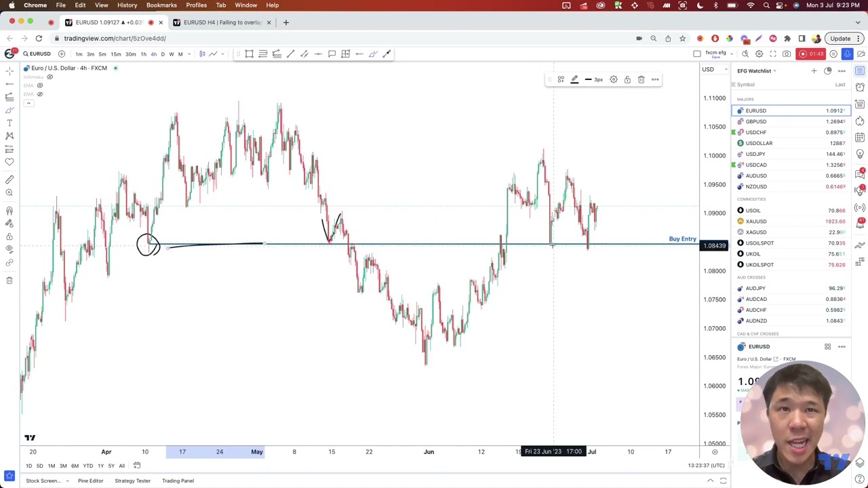Select the ruler measure tool

[9, 179]
